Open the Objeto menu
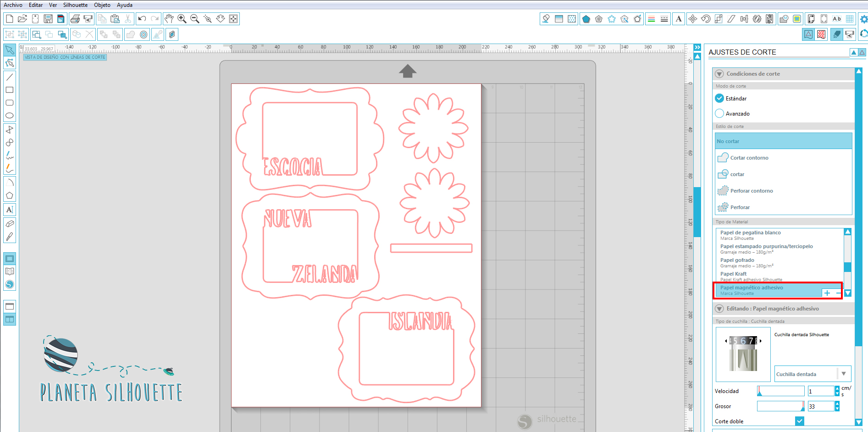The image size is (868, 432). tap(102, 5)
